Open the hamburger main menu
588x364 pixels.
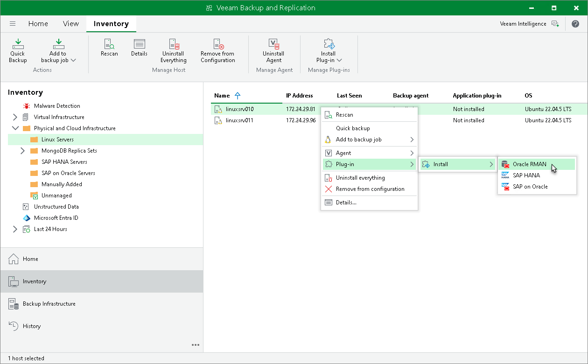point(13,24)
